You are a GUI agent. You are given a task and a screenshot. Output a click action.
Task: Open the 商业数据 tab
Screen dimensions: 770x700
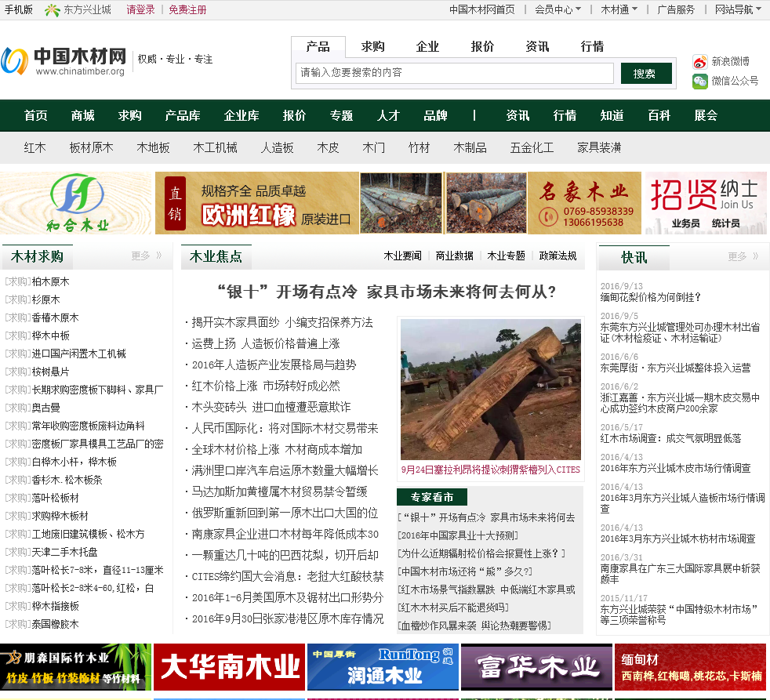click(454, 256)
